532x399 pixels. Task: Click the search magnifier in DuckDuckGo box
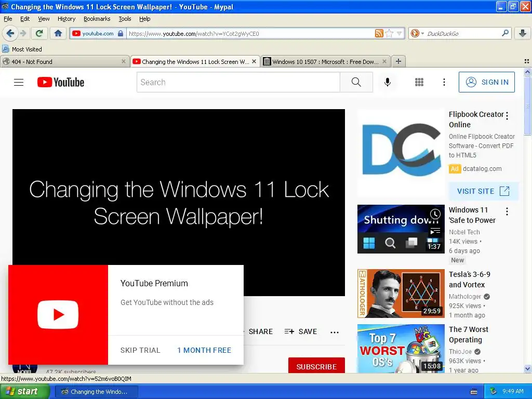505,33
